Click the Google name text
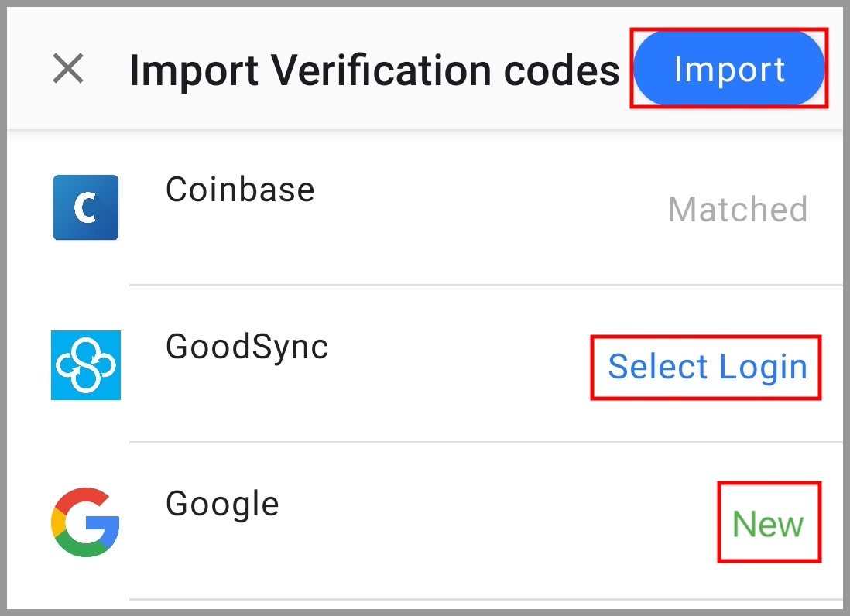Screen dimensions: 850x616 (x=222, y=503)
